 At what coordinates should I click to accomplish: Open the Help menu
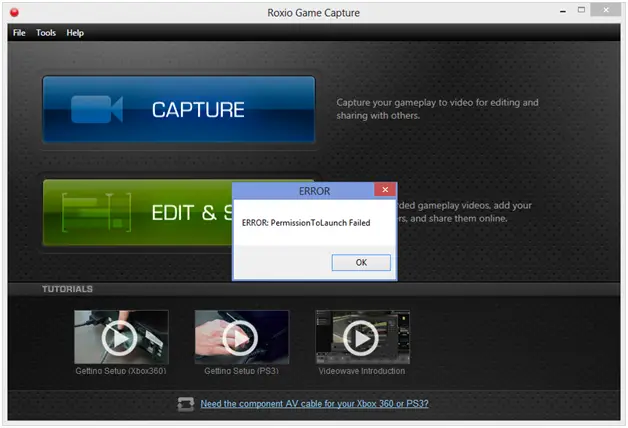coord(75,33)
